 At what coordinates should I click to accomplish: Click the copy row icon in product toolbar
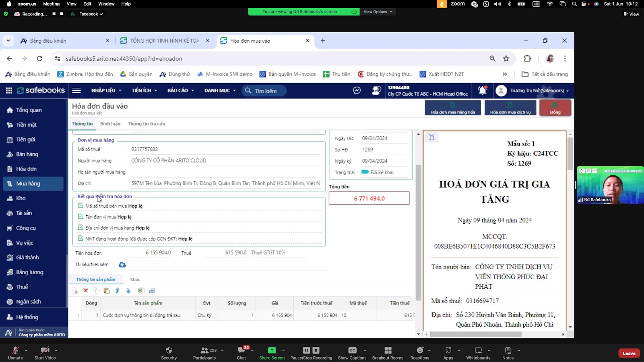click(x=96, y=290)
